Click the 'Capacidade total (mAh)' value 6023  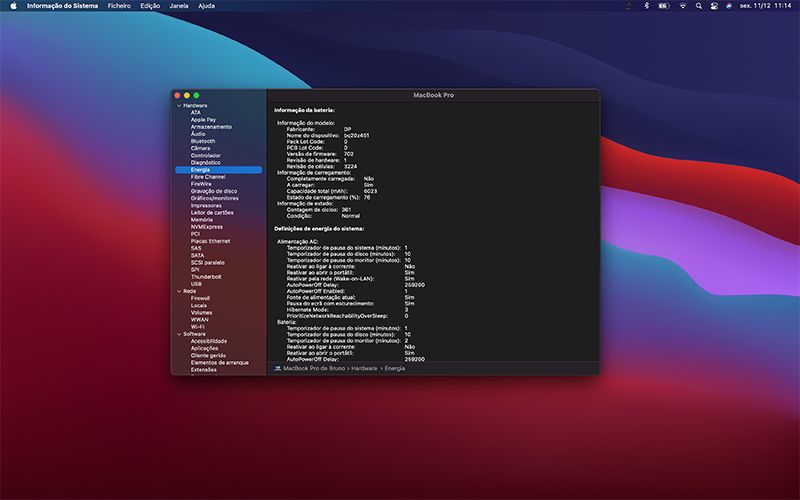pos(370,191)
